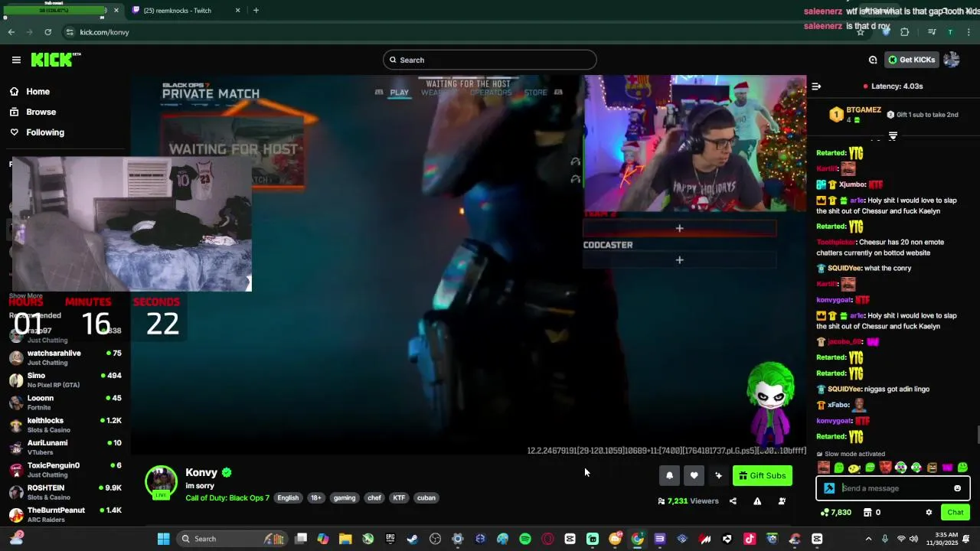
Task: Open the Kick hamburger sidebar menu
Action: click(x=16, y=60)
